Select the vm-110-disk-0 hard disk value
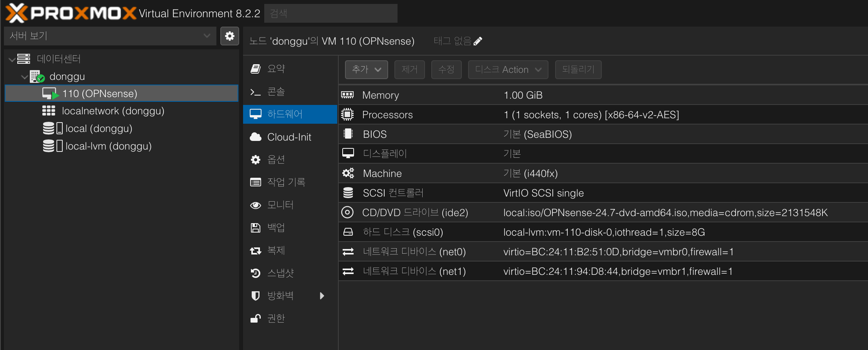This screenshot has height=350, width=868. 604,232
